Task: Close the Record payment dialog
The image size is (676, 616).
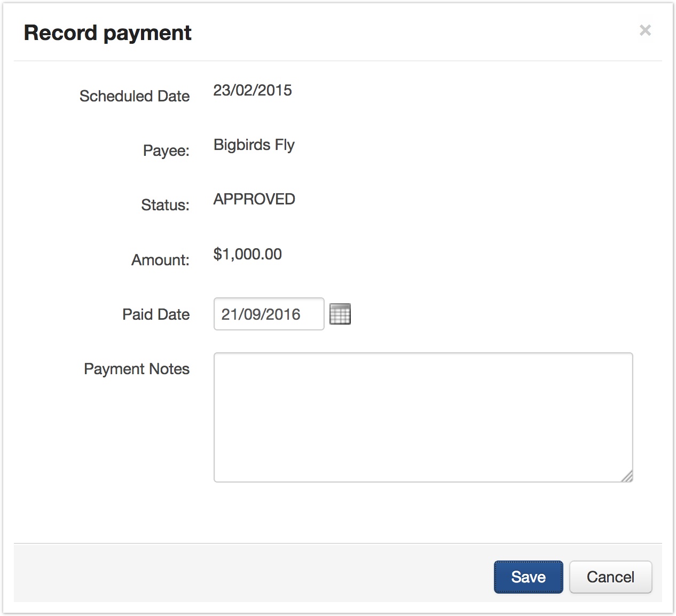Action: [x=645, y=30]
